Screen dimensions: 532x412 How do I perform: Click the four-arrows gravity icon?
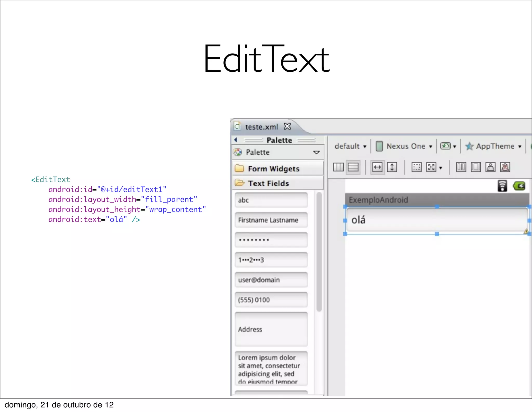coord(431,167)
